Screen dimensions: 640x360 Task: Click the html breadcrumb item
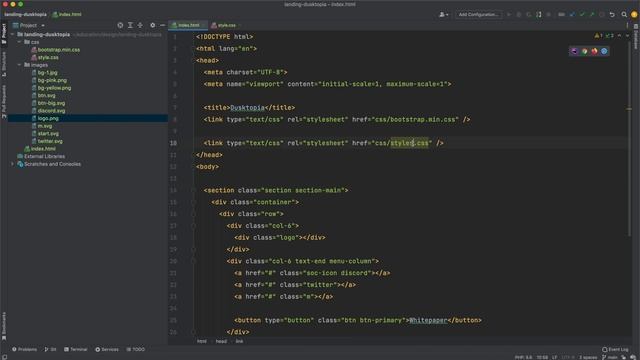pos(202,341)
